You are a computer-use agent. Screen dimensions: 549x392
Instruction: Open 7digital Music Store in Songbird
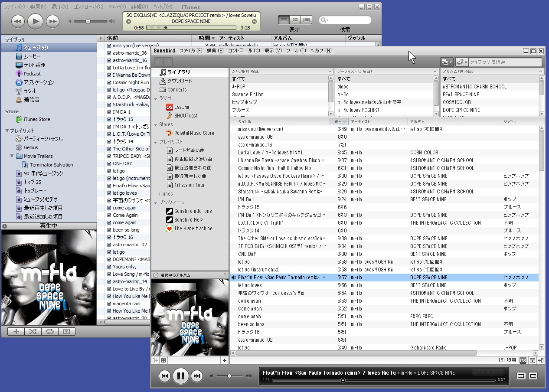pyautogui.click(x=194, y=133)
